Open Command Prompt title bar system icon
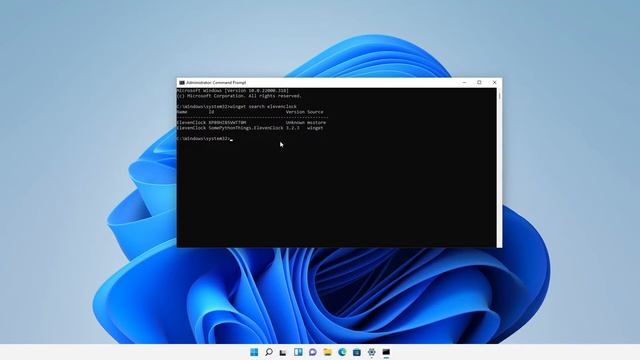 [182, 82]
